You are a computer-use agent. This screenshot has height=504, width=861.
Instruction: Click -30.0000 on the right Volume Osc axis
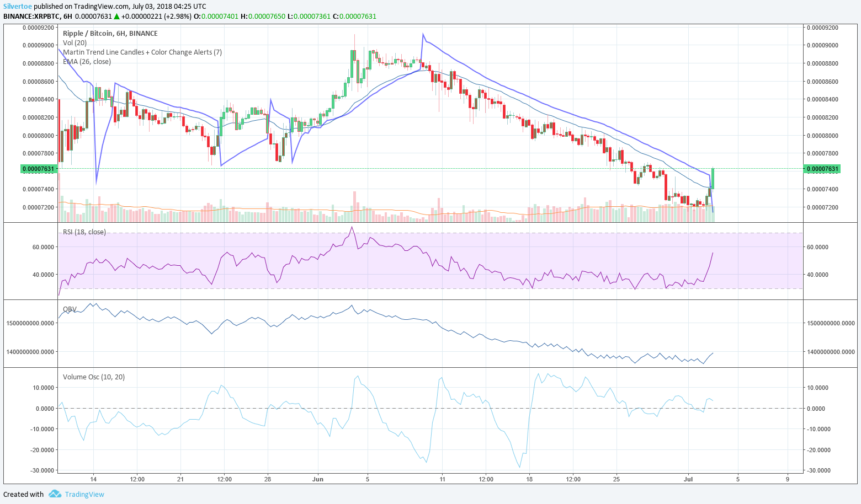[x=819, y=471]
